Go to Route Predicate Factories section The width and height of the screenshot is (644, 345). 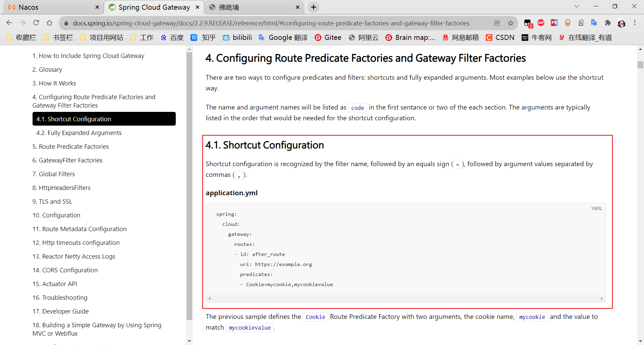coord(70,146)
